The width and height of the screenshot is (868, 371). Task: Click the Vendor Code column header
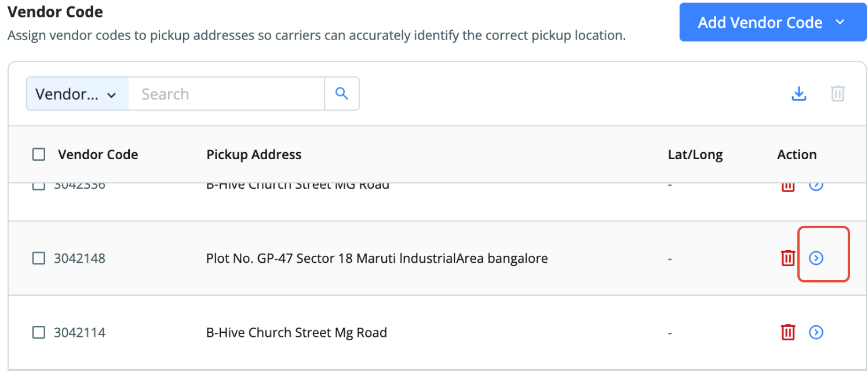click(98, 155)
